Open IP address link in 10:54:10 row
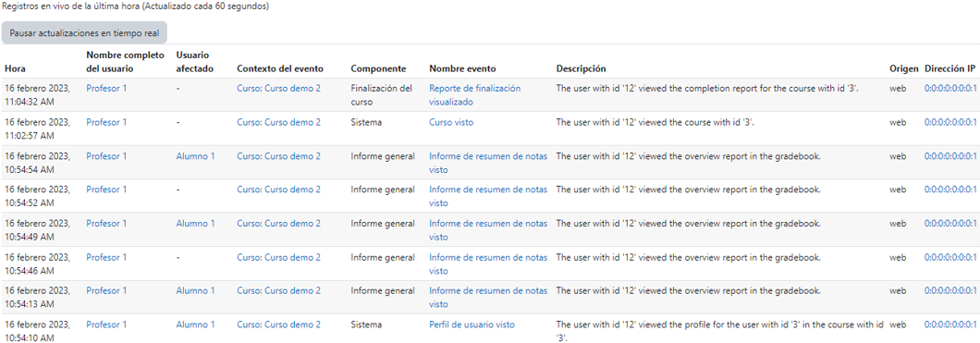The width and height of the screenshot is (980, 343). 950,325
